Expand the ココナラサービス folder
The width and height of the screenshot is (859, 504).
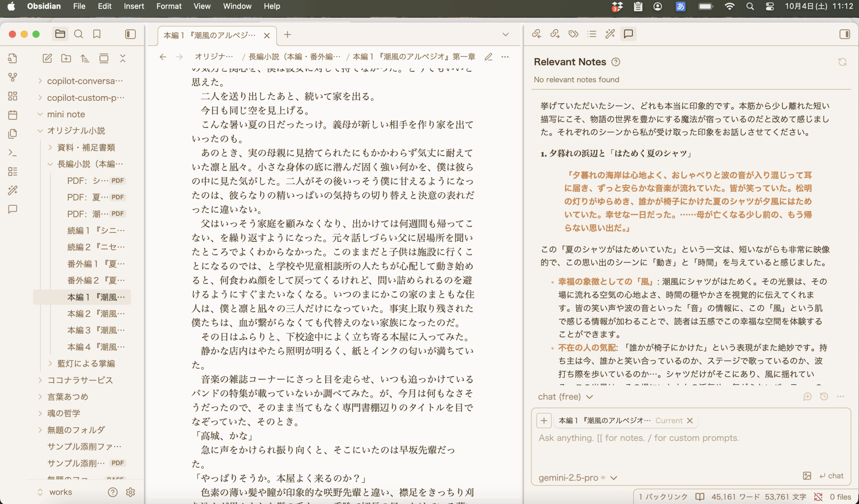coord(80,380)
